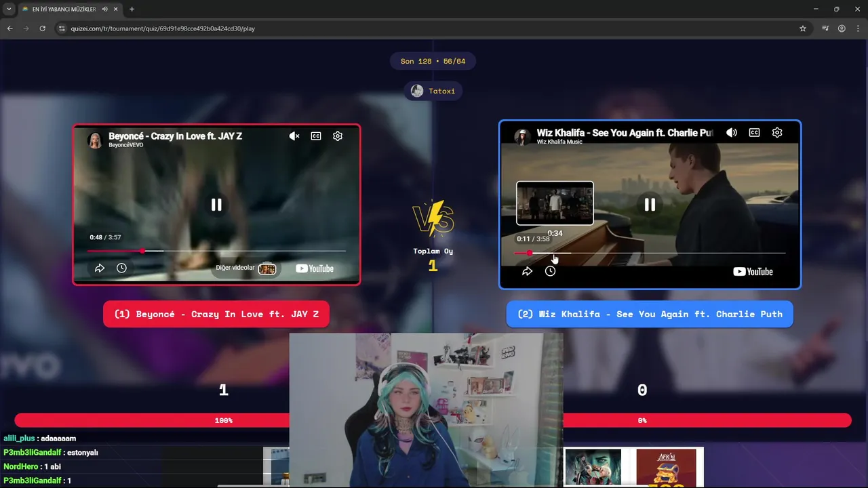Mute the Wiz Khalifa video volume icon
Image resolution: width=868 pixels, height=488 pixels.
tap(732, 133)
